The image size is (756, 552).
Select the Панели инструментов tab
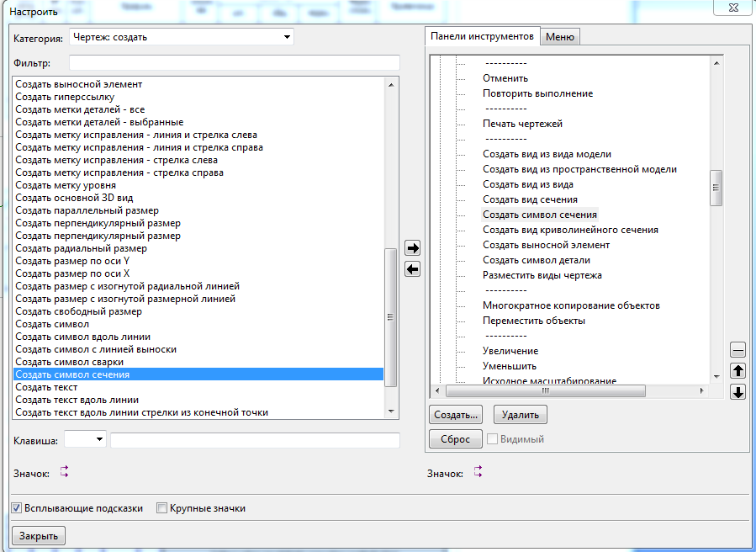[x=481, y=36]
